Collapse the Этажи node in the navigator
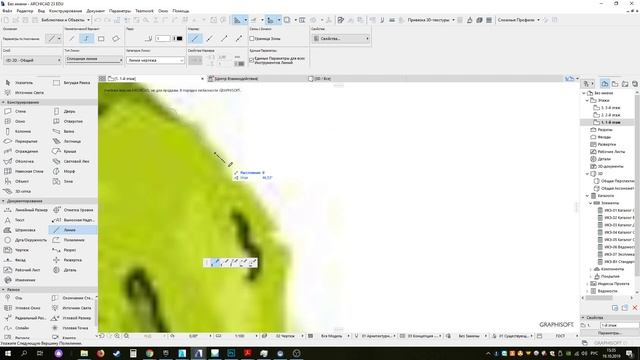 [587, 100]
